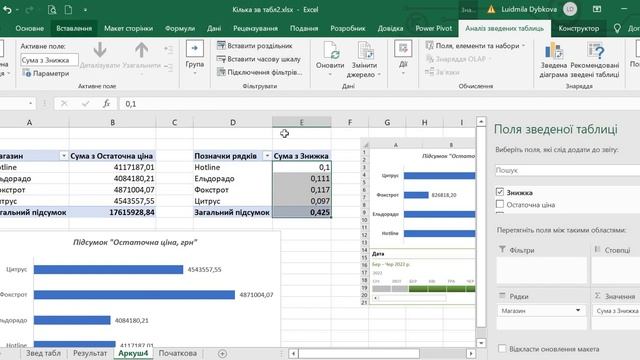Viewport: 640px width, 360px height.
Task: Insert a slicer via Вставити роздільник
Action: [x=255, y=46]
